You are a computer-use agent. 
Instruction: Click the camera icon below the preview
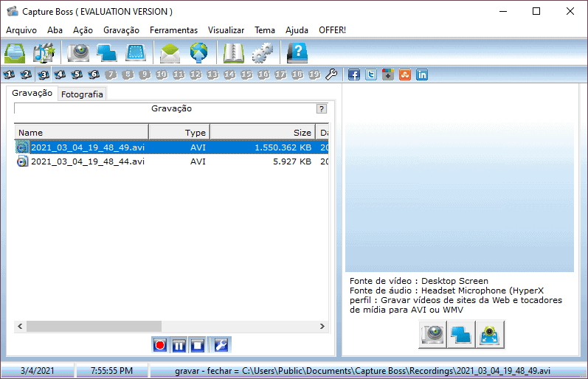(x=432, y=334)
